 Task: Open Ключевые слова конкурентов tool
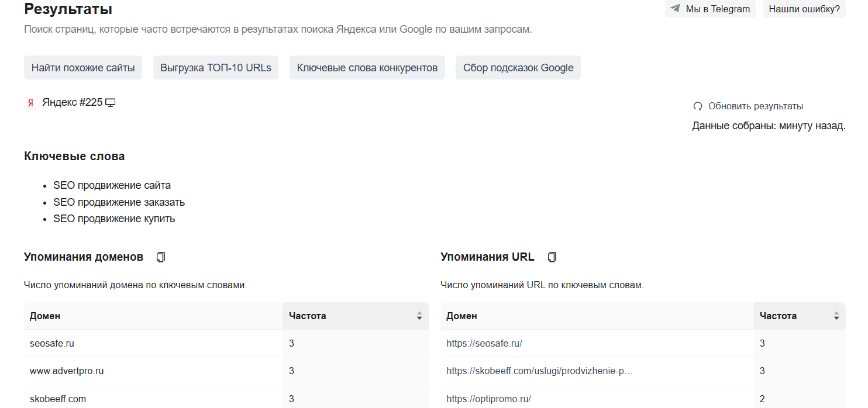367,68
